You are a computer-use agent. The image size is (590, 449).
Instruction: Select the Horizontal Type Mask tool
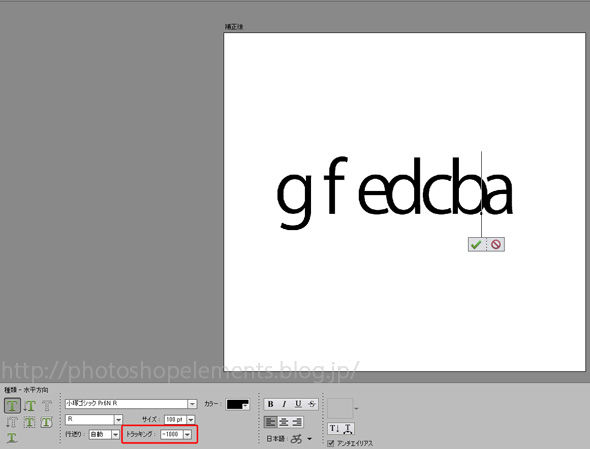tap(47, 406)
